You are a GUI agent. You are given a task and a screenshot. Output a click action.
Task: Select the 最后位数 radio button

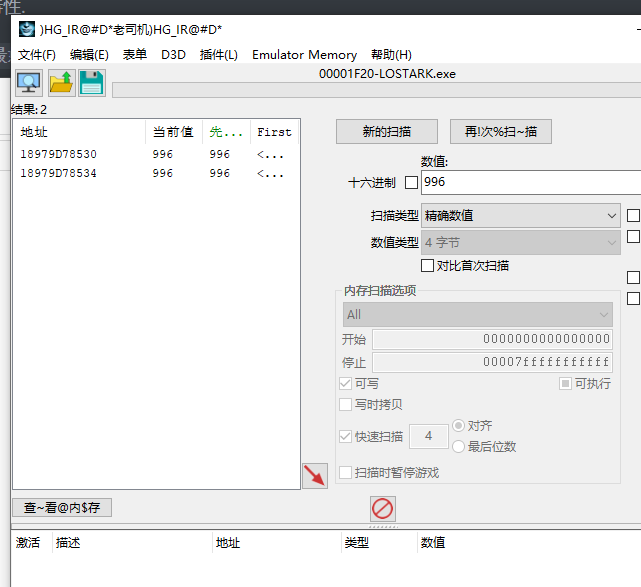point(458,446)
